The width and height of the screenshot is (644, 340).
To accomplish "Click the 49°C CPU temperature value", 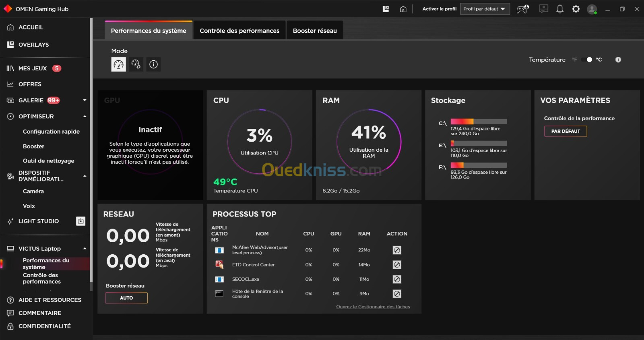I will 225,182.
